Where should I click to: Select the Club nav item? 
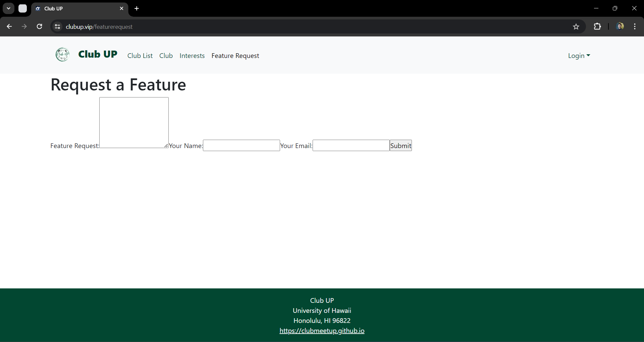pos(166,56)
